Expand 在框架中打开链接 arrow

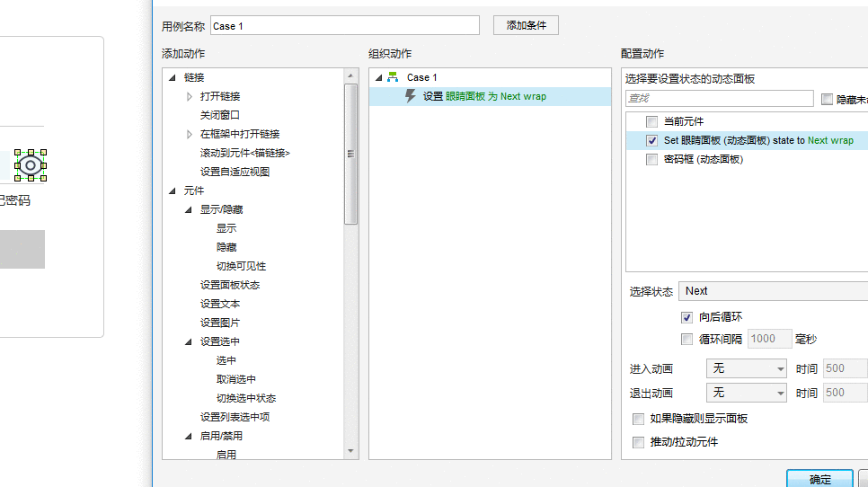point(190,134)
